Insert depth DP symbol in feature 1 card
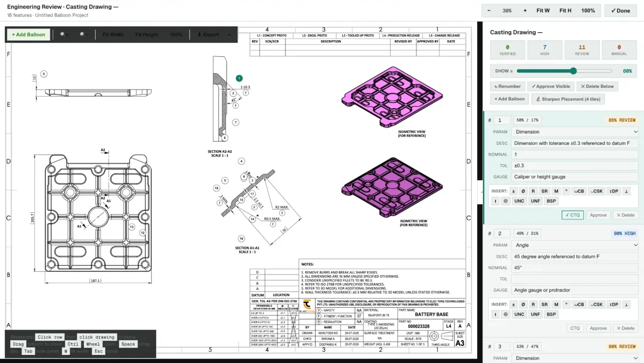 tap(614, 191)
